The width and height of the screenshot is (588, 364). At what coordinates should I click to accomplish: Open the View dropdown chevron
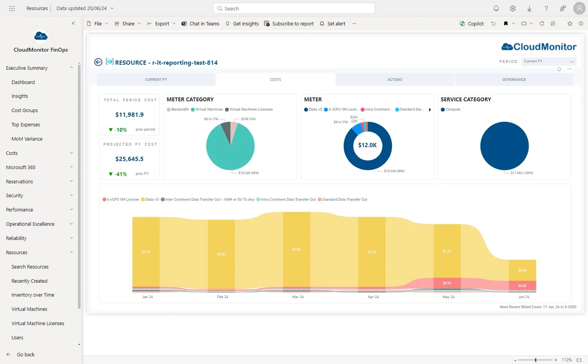pos(531,23)
